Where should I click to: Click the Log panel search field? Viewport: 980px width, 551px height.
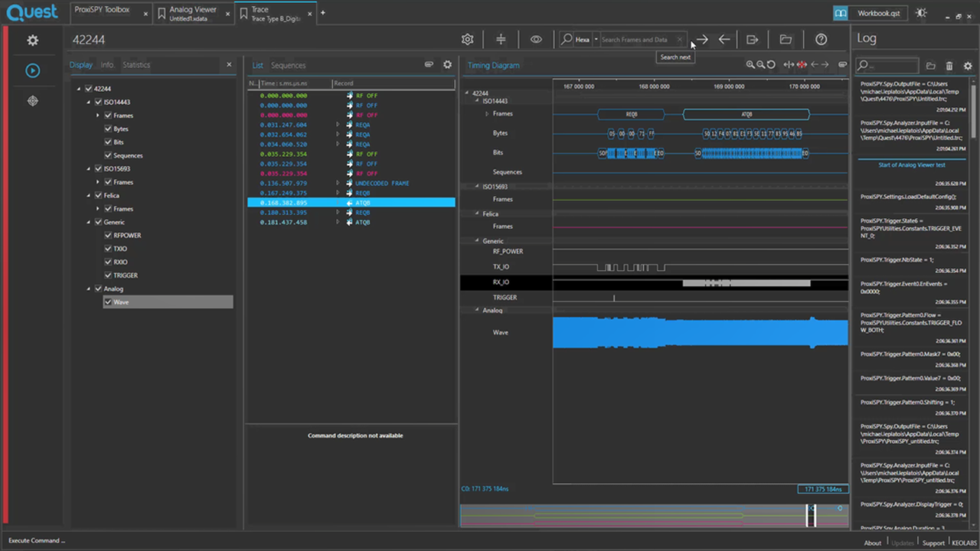coord(887,67)
